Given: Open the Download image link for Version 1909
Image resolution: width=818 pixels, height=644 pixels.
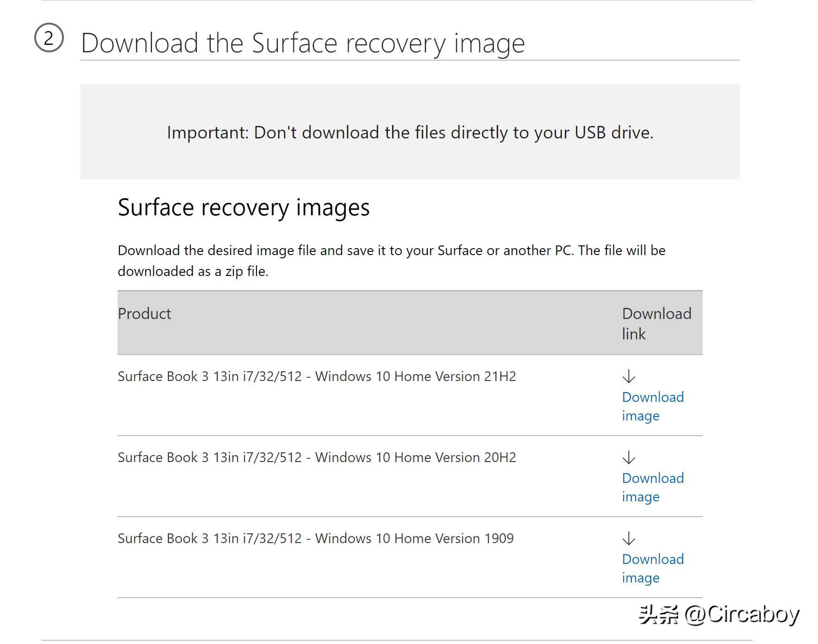Looking at the screenshot, I should click(652, 568).
